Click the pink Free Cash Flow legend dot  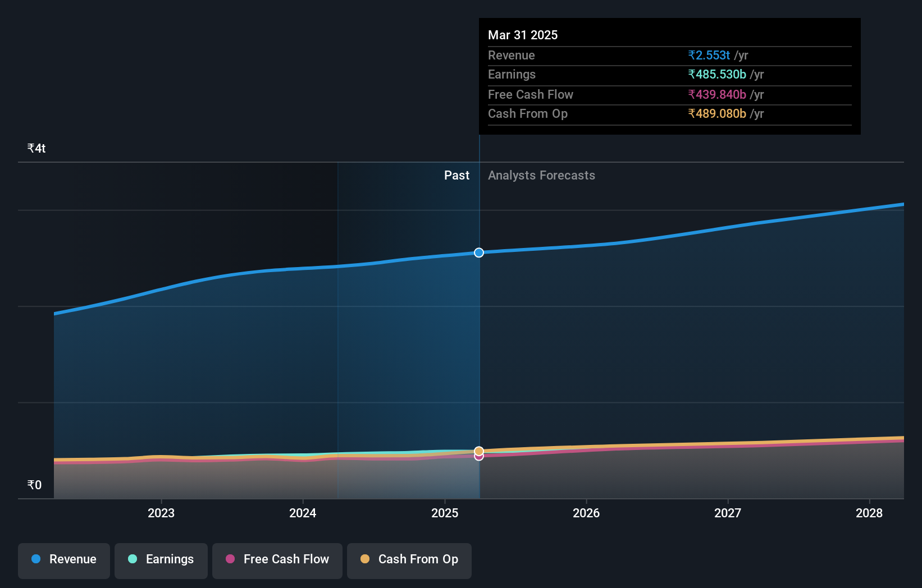230,559
